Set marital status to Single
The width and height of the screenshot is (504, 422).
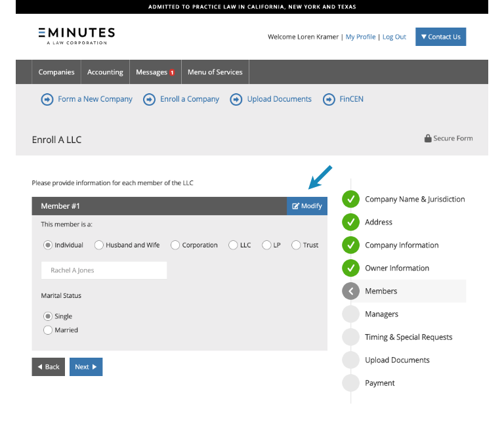48,316
